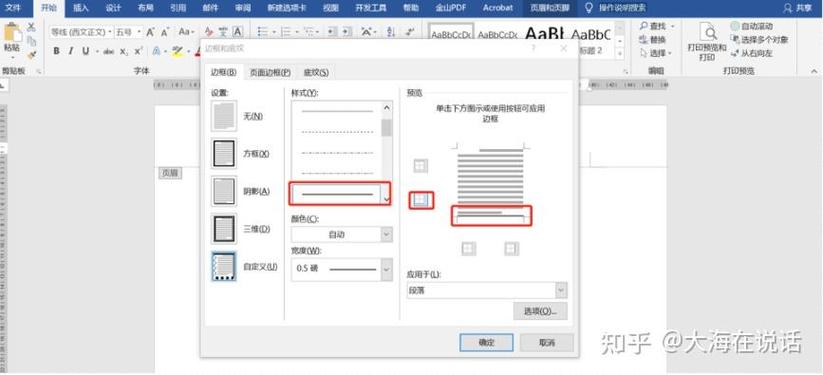
Task: Open the File (文件) menu
Action: (13, 8)
